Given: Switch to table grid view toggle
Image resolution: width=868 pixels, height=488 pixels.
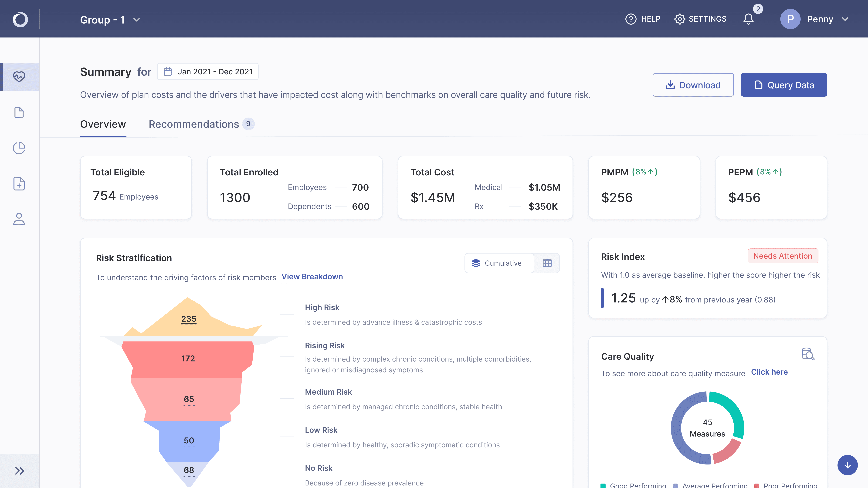Looking at the screenshot, I should (547, 263).
